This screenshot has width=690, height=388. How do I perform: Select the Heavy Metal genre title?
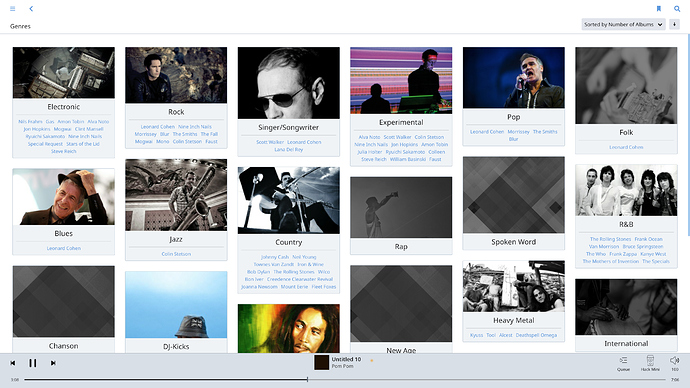(x=514, y=320)
